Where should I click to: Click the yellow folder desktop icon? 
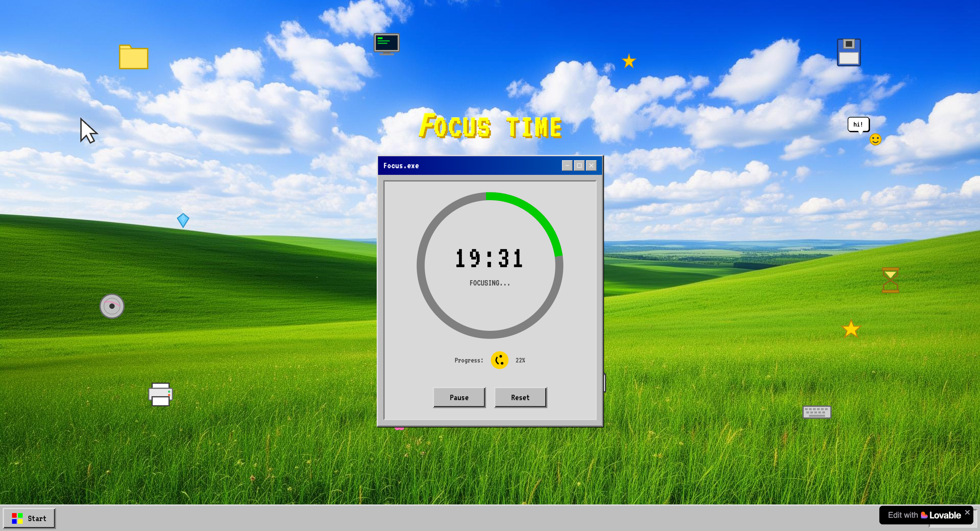[x=133, y=57]
